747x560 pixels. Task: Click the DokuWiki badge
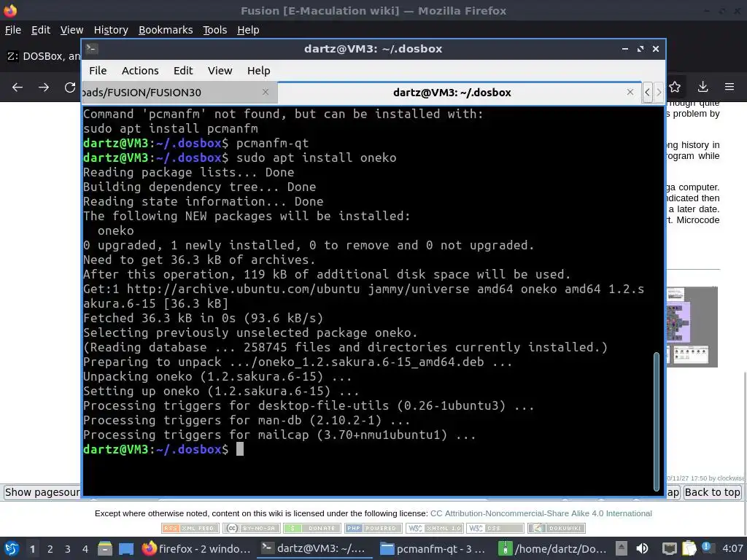pyautogui.click(x=556, y=528)
